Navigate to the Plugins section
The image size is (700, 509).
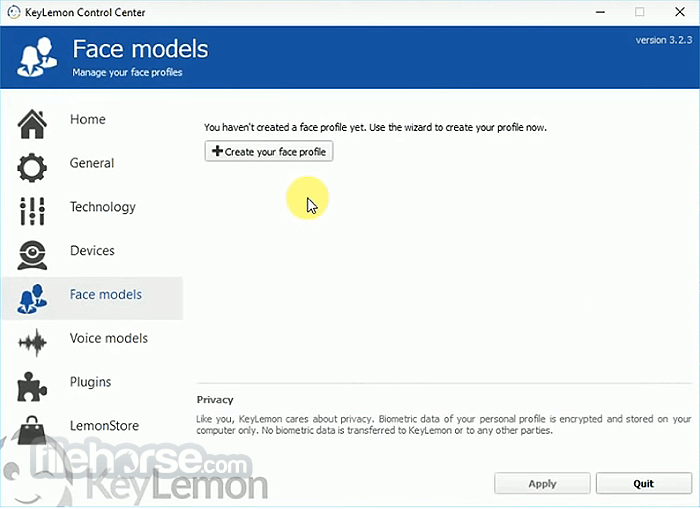91,382
